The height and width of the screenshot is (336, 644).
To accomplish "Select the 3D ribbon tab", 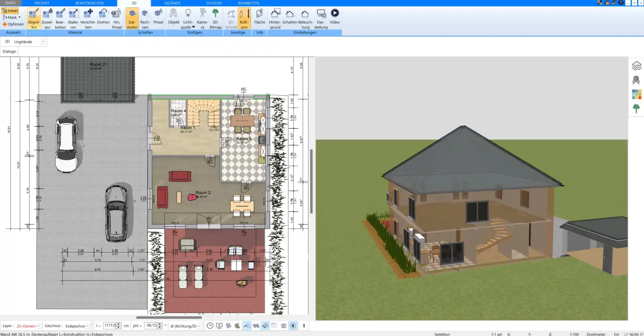I will 134,3.
